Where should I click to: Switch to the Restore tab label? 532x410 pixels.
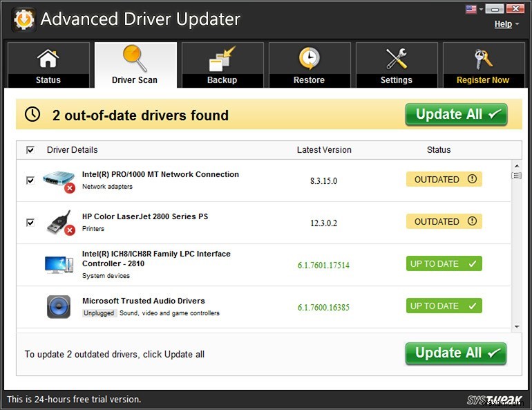[x=309, y=80]
